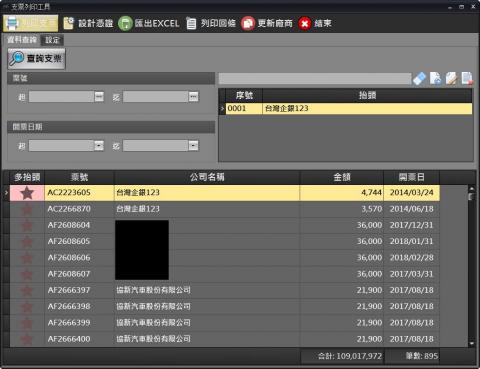480x369 pixels.
Task: Toggle the star for row AF2666398
Action: pyautogui.click(x=27, y=306)
